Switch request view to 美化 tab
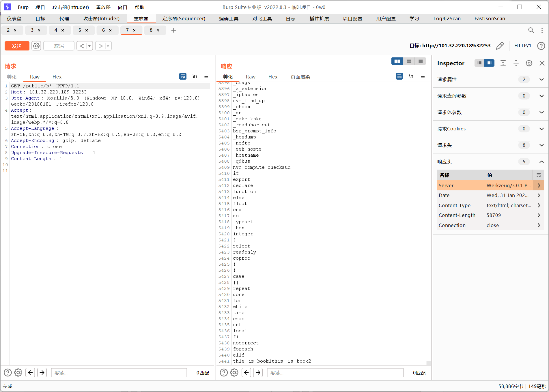 [12, 77]
